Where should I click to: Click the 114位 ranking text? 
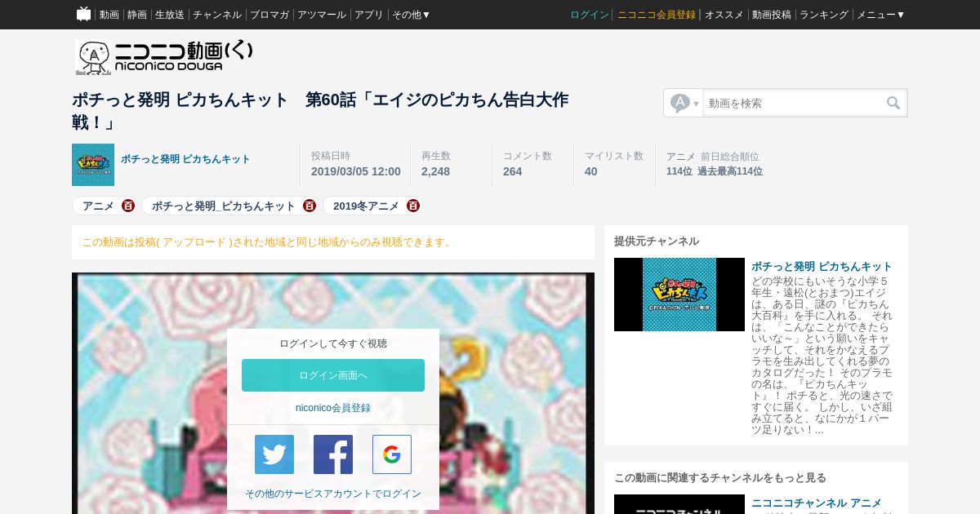coord(679,171)
